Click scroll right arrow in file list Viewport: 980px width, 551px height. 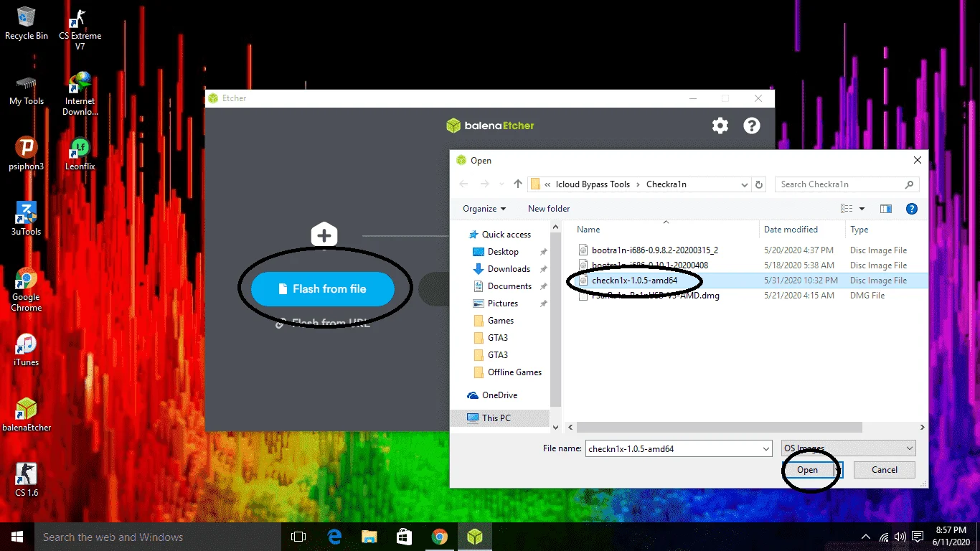(923, 427)
